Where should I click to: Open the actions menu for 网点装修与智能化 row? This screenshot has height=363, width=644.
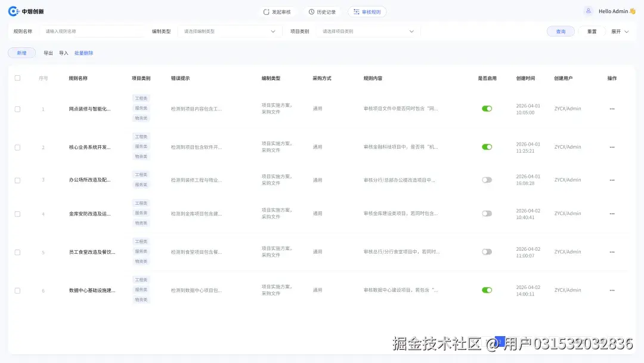coord(612,109)
